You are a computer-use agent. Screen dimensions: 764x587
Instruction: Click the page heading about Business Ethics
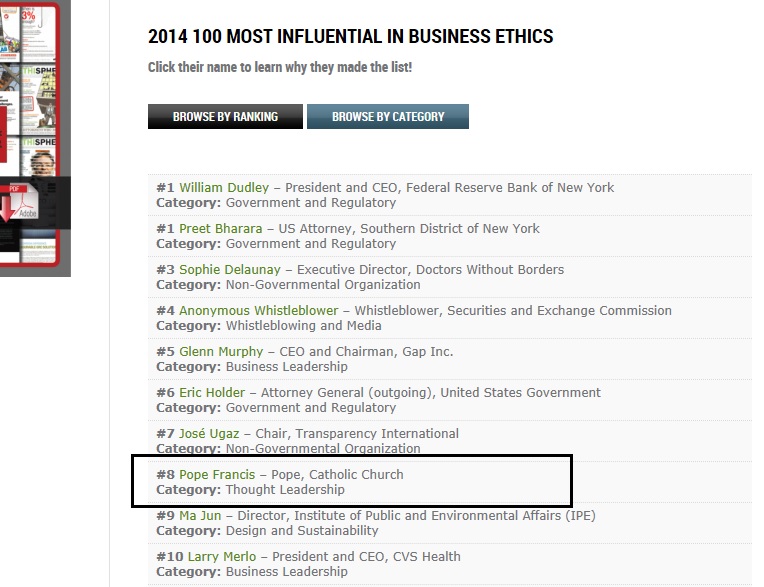(x=350, y=37)
